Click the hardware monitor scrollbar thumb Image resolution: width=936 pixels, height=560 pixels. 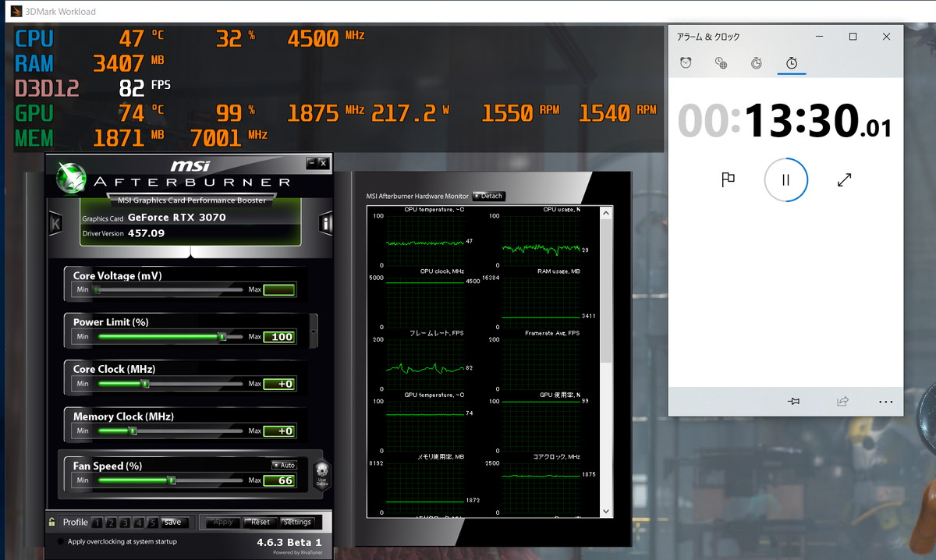coord(607,292)
